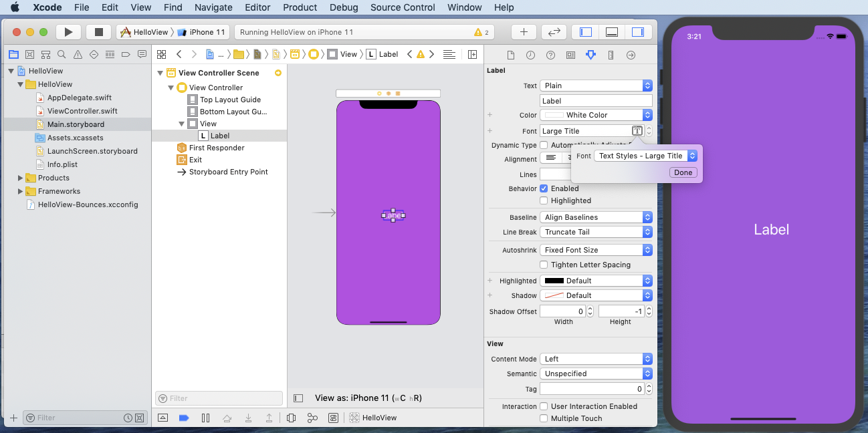Open the Debug menu
The height and width of the screenshot is (433, 868).
pyautogui.click(x=344, y=7)
